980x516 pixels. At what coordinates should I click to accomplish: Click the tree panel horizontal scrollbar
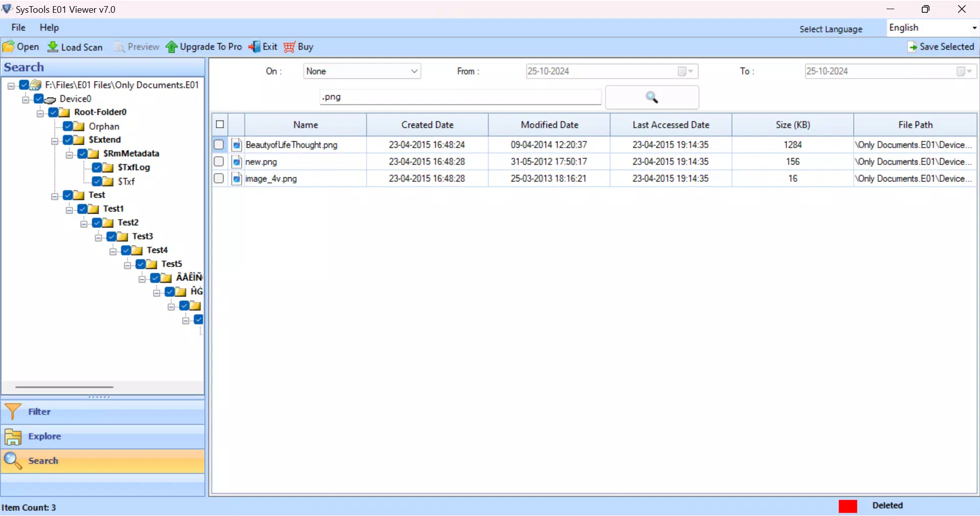(x=64, y=387)
